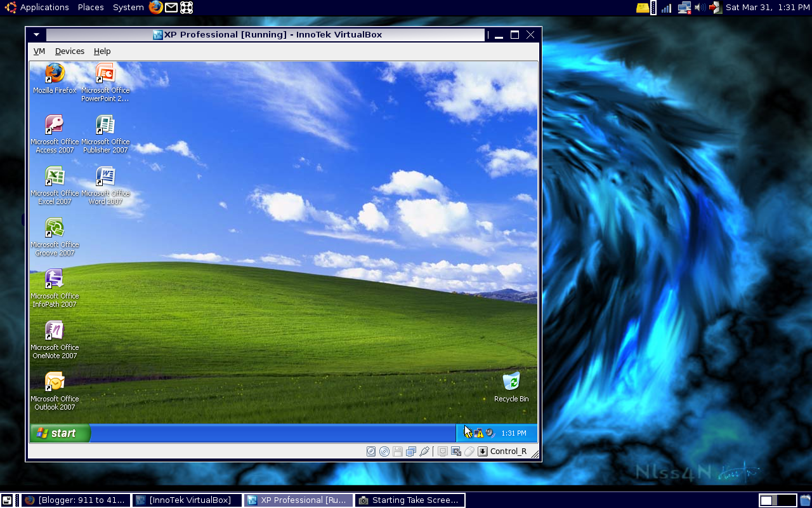
Task: Open the Help menu in VirtualBox
Action: click(x=102, y=51)
